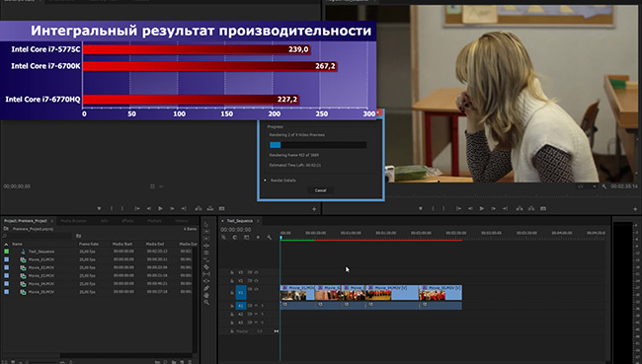Mark In bracket in Source monitor
The image size is (642, 364).
click(x=112, y=208)
